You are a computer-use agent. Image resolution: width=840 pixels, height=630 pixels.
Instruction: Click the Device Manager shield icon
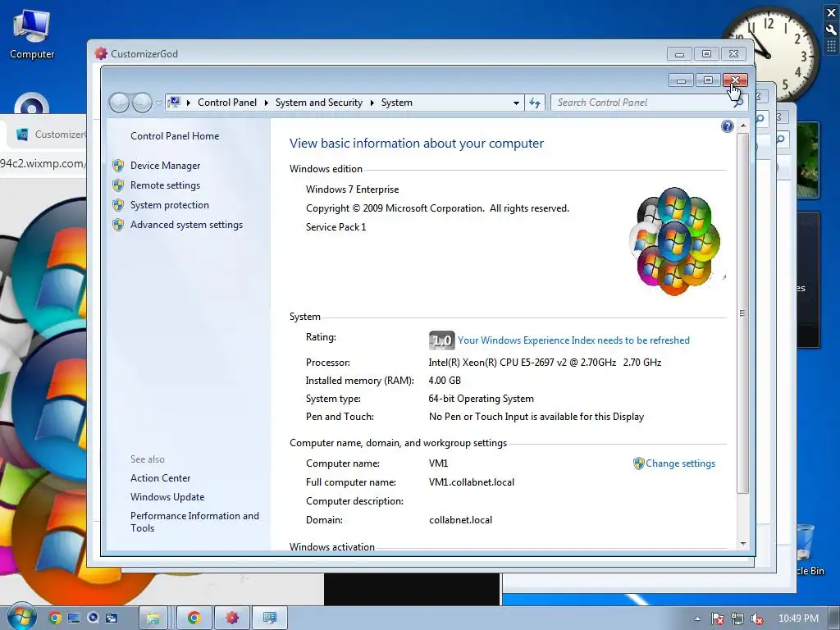(x=118, y=166)
